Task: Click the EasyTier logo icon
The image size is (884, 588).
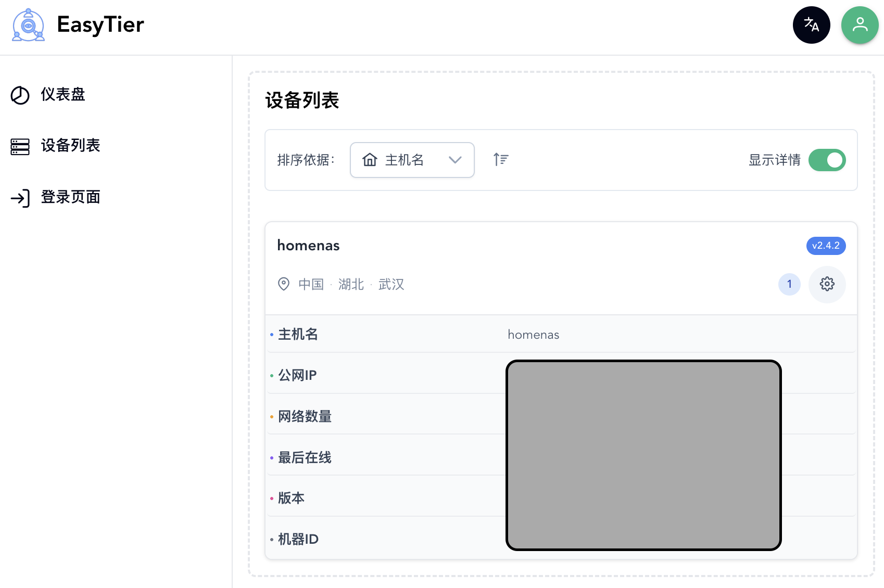Action: 28,25
